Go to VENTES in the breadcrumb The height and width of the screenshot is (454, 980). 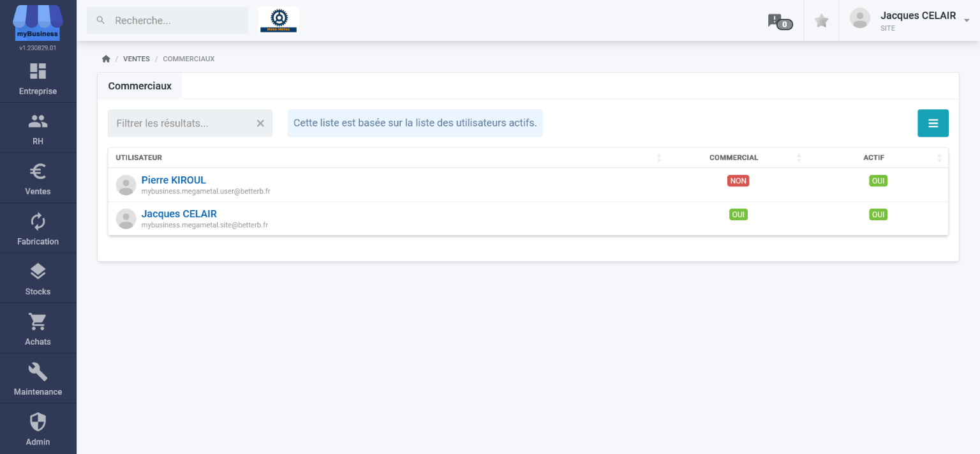coord(137,59)
